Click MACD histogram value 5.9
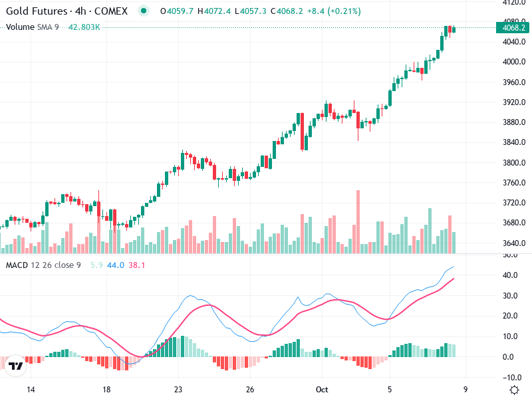 96,265
